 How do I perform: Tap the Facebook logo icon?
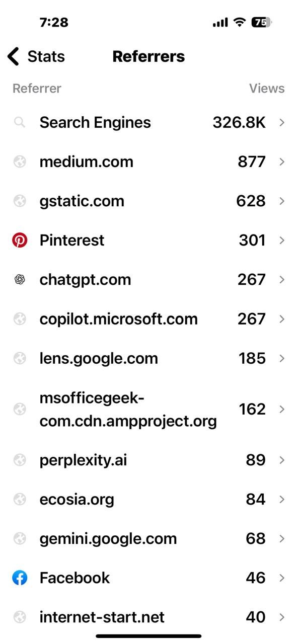(x=20, y=578)
